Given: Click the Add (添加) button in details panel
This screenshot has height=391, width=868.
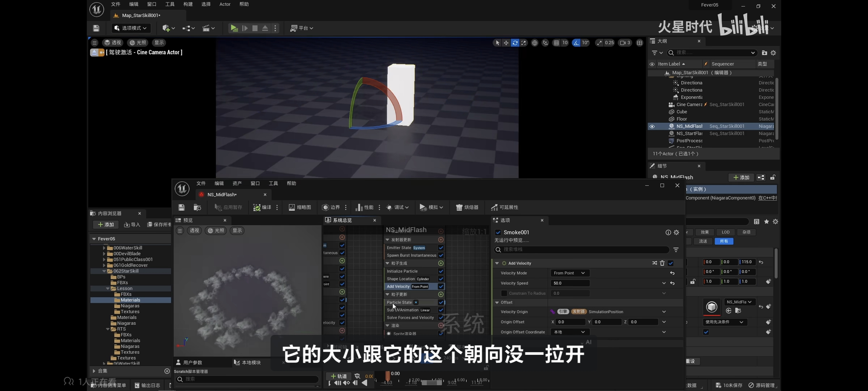Looking at the screenshot, I should [x=741, y=177].
